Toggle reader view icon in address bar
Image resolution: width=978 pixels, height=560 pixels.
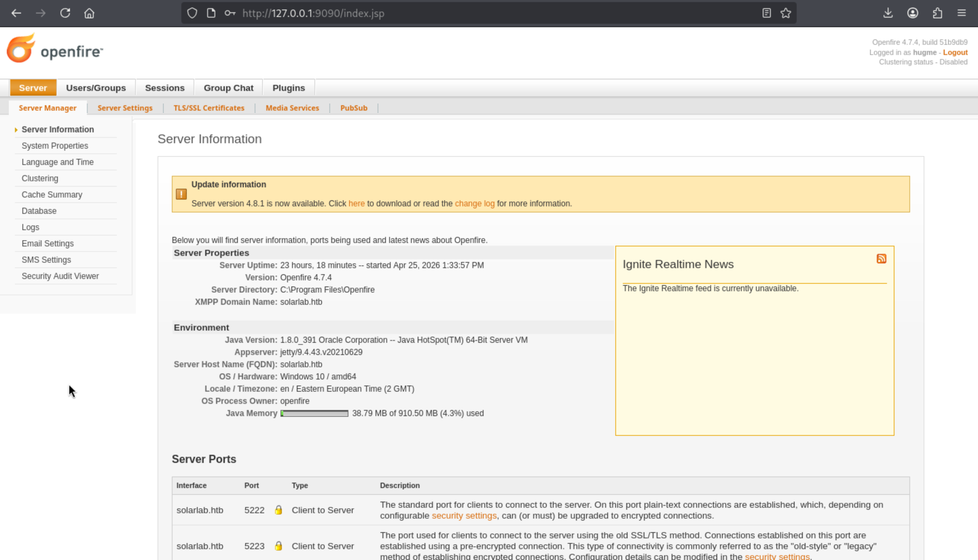click(766, 13)
